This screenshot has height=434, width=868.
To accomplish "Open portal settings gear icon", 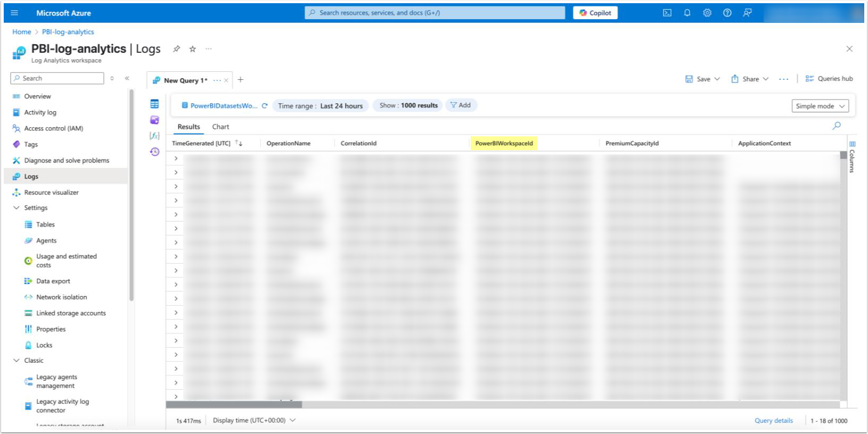I will 707,13.
